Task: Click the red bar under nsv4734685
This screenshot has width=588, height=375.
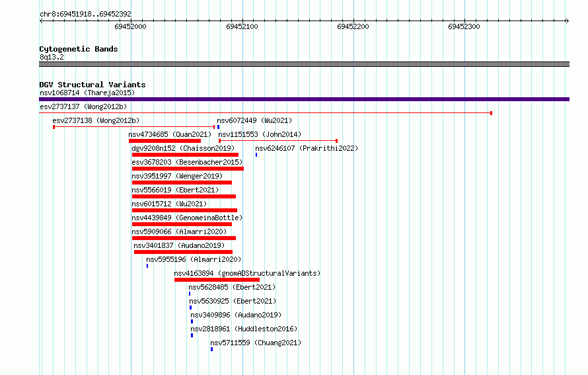Action: (x=165, y=141)
